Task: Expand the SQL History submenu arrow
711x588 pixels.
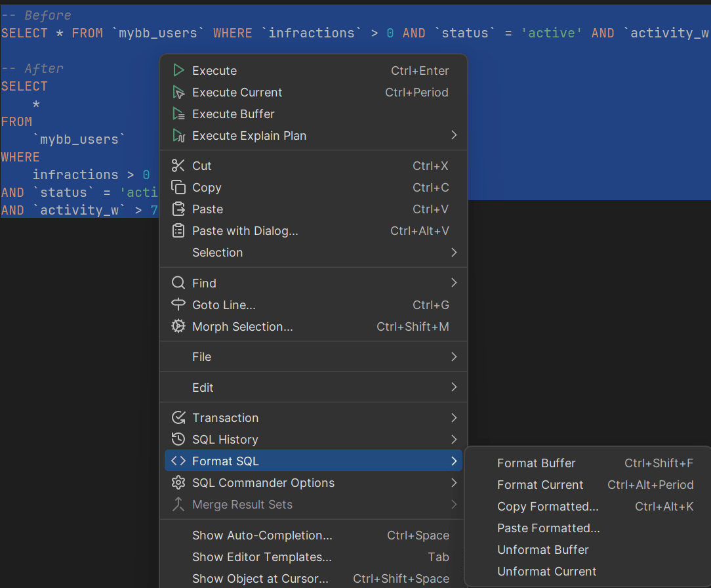Action: click(454, 439)
